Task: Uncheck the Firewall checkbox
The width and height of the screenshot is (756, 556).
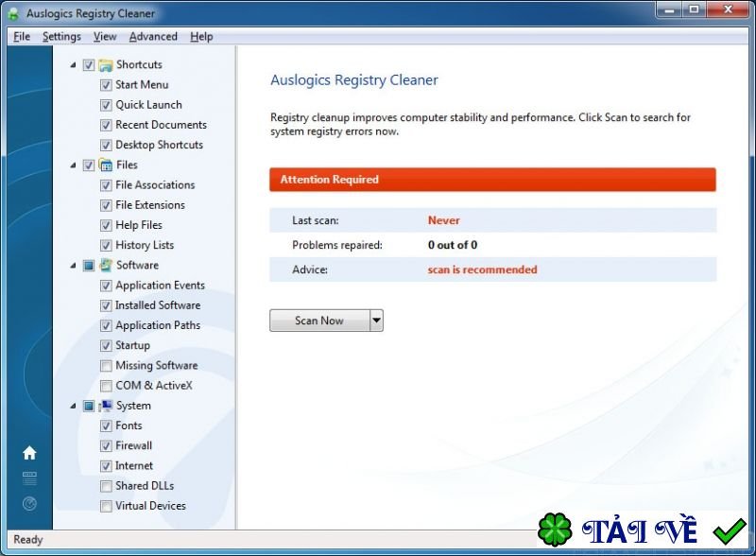Action: coord(106,446)
